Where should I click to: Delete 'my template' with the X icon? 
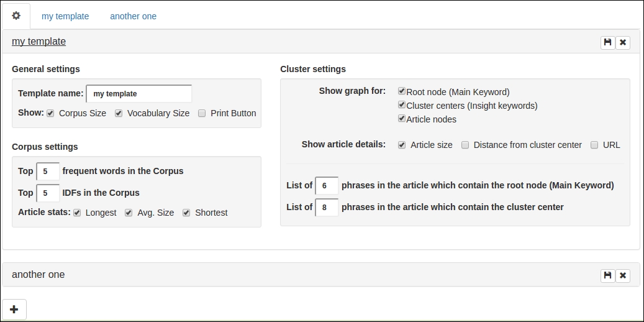point(623,42)
